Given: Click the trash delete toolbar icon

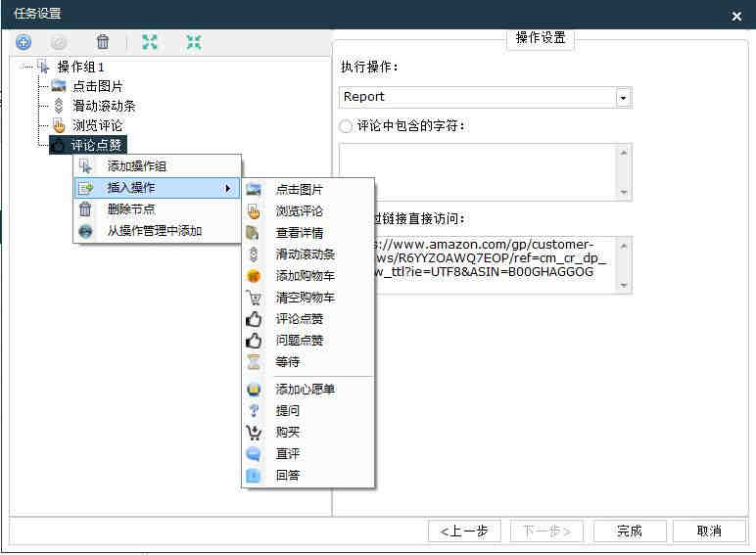Looking at the screenshot, I should (x=103, y=42).
